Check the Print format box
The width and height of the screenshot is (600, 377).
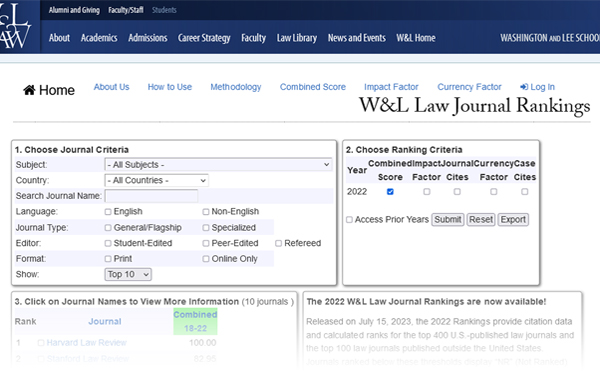pos(108,259)
